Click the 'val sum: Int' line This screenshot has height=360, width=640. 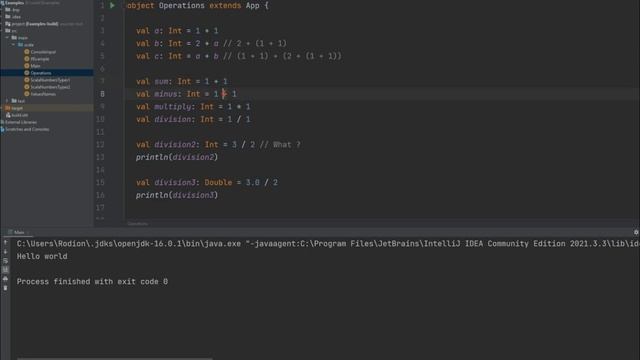click(182, 82)
